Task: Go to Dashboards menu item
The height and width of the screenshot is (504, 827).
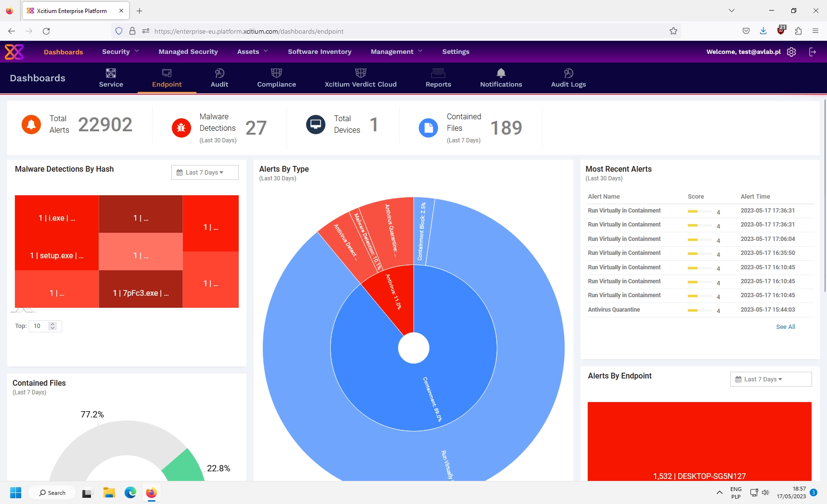Action: point(64,52)
